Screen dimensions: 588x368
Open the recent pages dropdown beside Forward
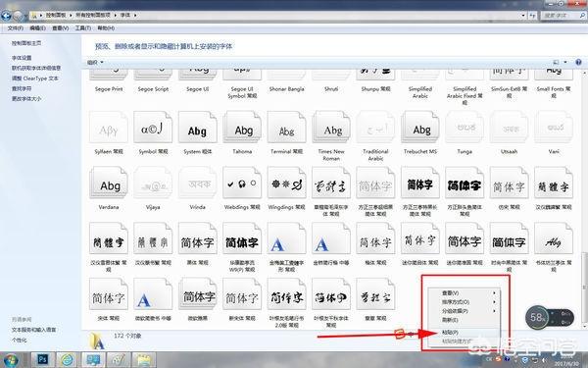25,16
